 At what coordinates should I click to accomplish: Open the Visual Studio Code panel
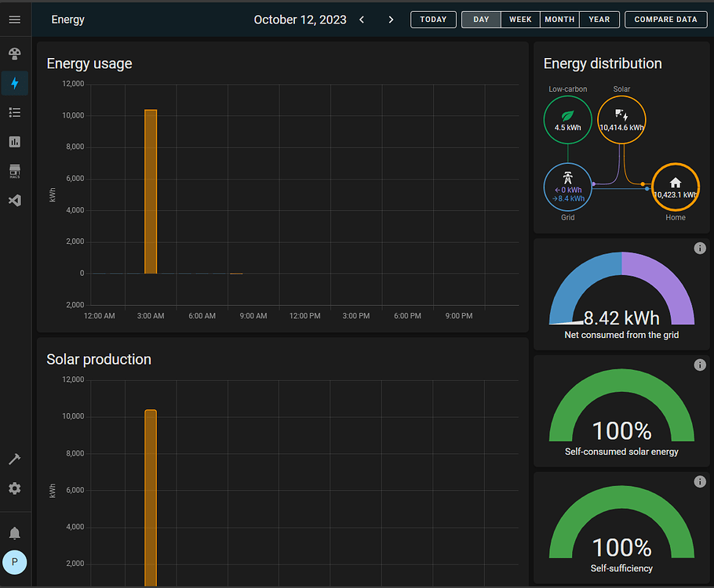point(15,201)
